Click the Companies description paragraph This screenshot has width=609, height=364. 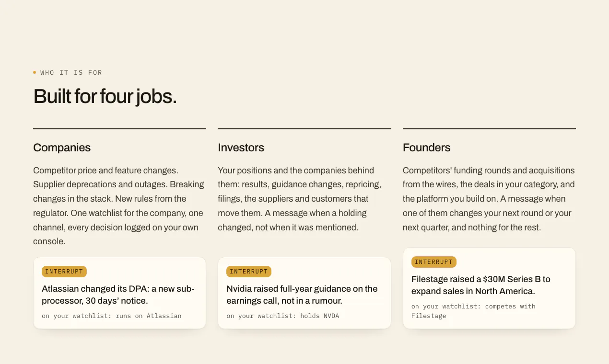pos(119,206)
